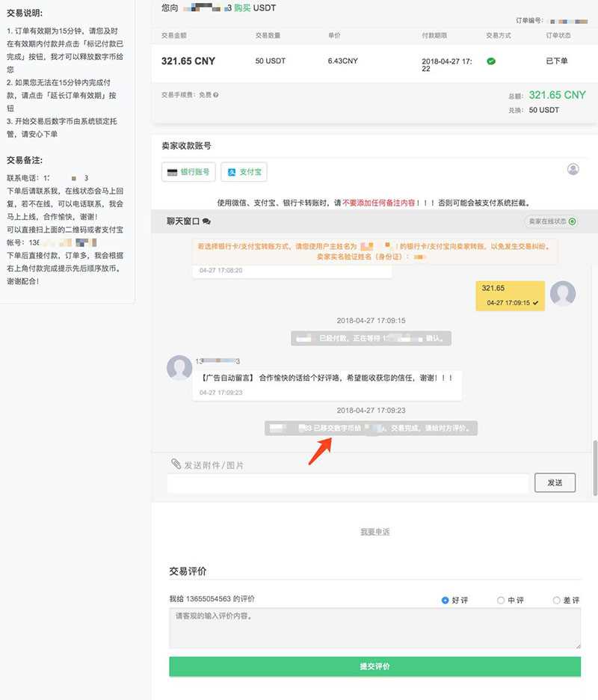
Task: Select the 好评 rating option
Action: click(445, 600)
